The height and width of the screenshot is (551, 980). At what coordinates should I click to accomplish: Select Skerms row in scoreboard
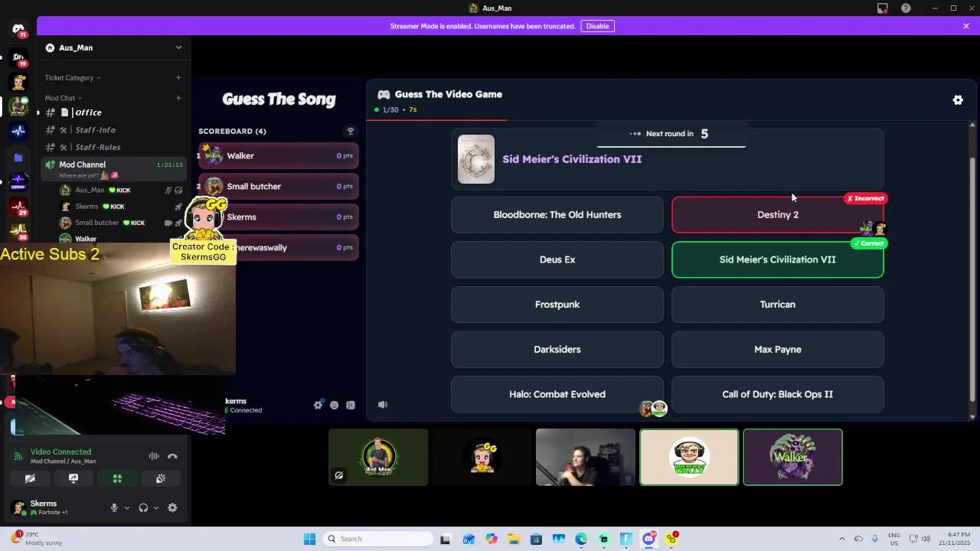coord(279,217)
